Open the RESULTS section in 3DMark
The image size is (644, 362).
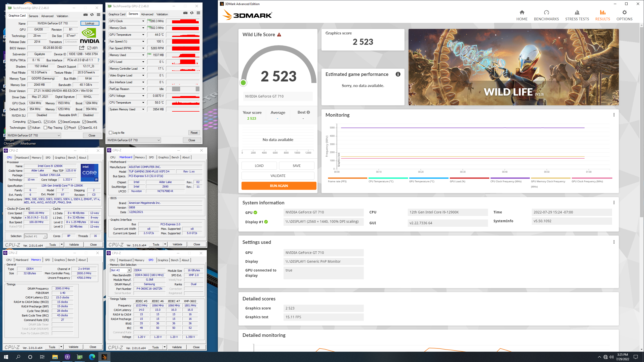coord(602,15)
